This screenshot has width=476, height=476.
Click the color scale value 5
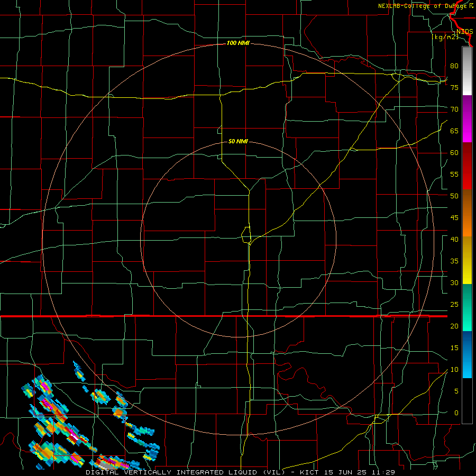pyautogui.click(x=456, y=391)
